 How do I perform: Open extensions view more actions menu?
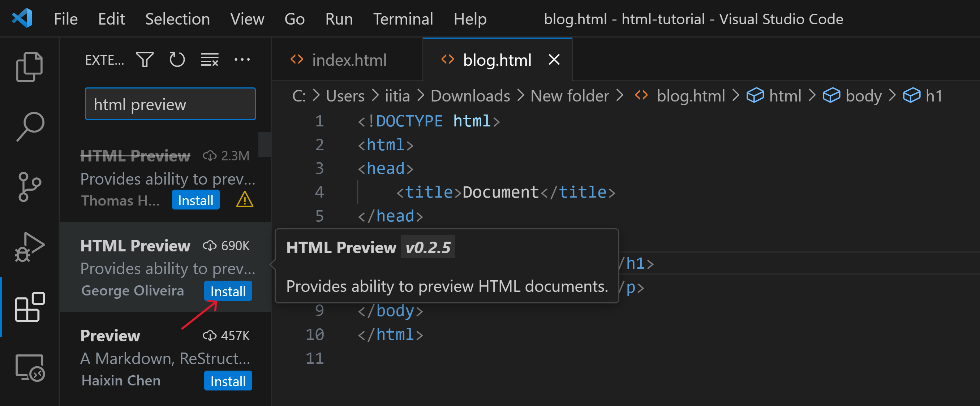[242, 60]
